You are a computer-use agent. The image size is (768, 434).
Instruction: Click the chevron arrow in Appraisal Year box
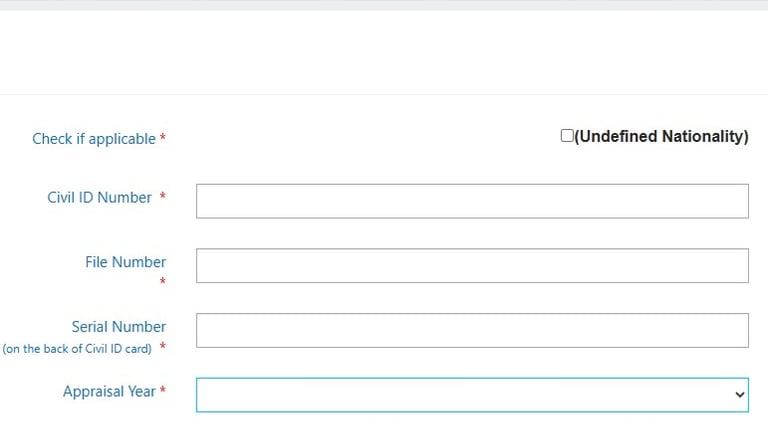tap(740, 395)
